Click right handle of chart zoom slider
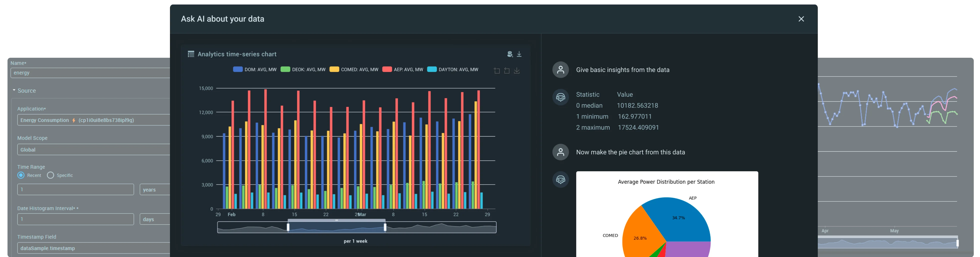The height and width of the screenshot is (257, 980). point(385,227)
